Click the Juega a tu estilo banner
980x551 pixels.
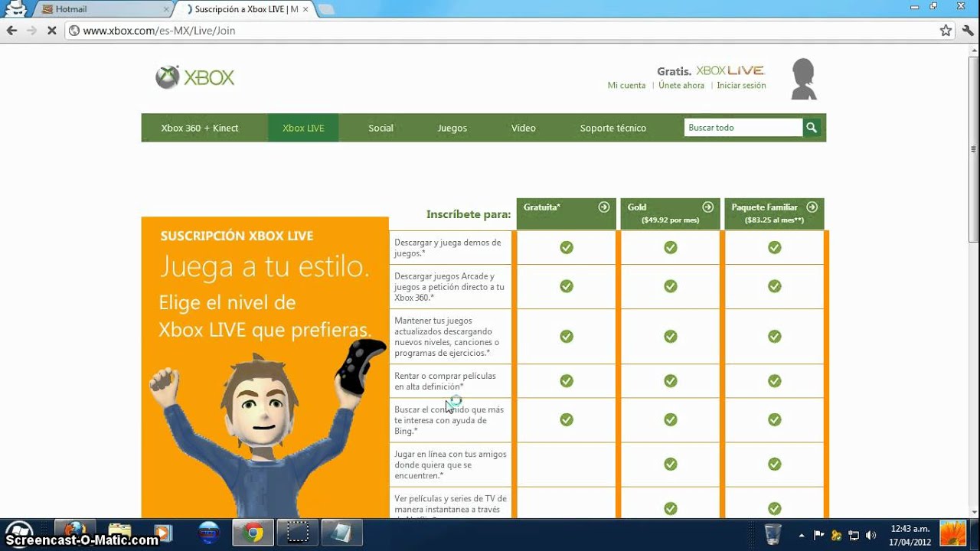pos(265,367)
